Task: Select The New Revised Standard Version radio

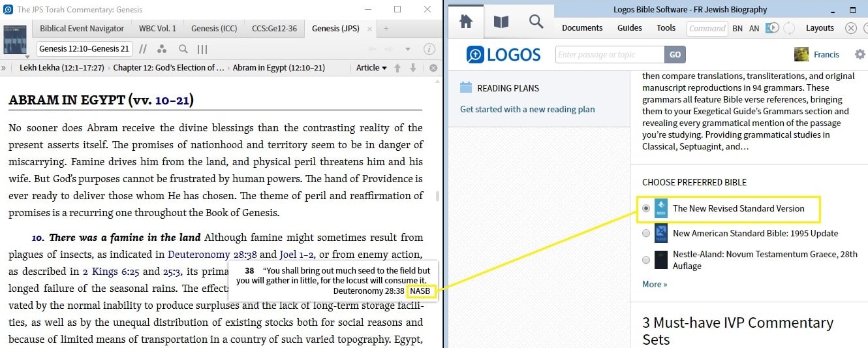Action: (646, 208)
